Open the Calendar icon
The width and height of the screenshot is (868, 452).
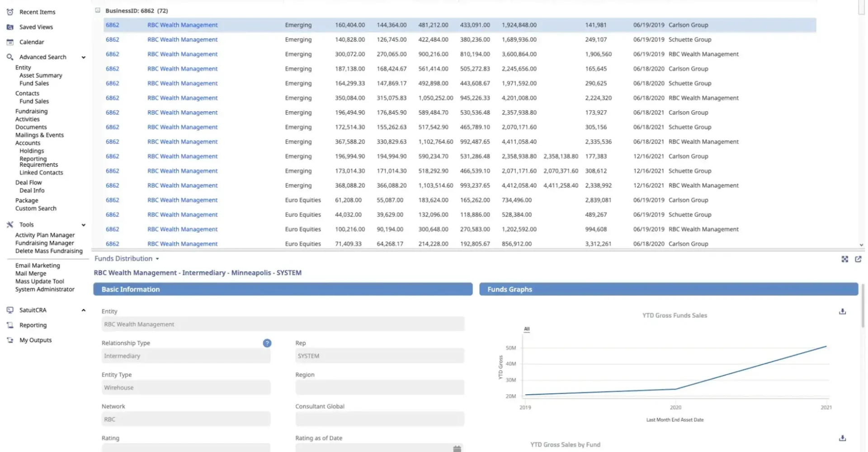pos(10,42)
